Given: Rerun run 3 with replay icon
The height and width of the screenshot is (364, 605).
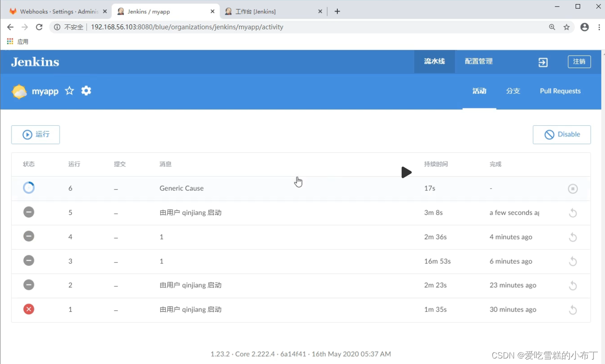Looking at the screenshot, I should [x=573, y=262].
